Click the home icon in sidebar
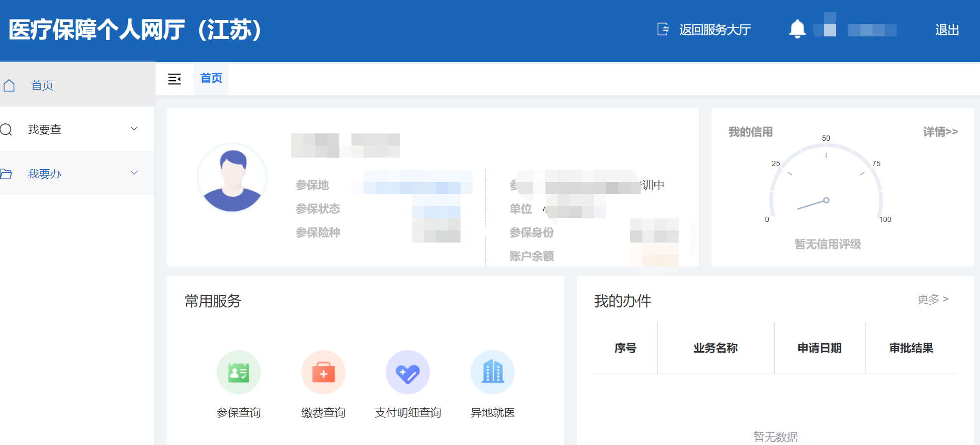Viewport: 980px width, 445px height. click(9, 85)
